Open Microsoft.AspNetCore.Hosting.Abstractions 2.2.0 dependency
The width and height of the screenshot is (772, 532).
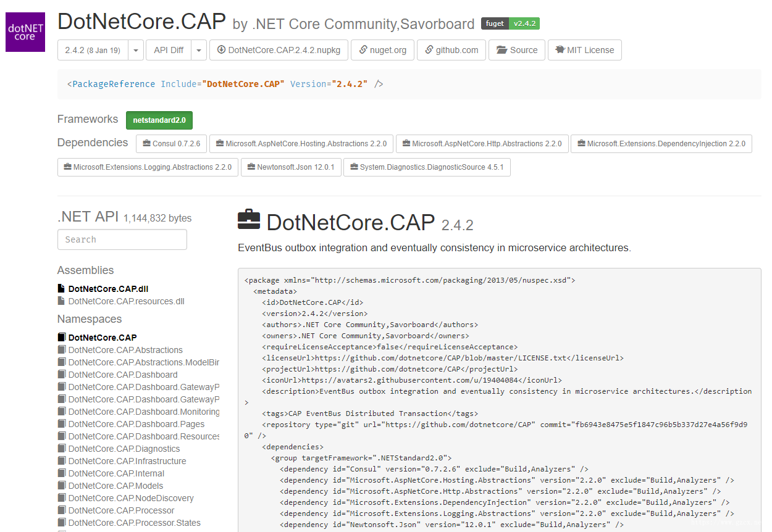click(x=301, y=144)
